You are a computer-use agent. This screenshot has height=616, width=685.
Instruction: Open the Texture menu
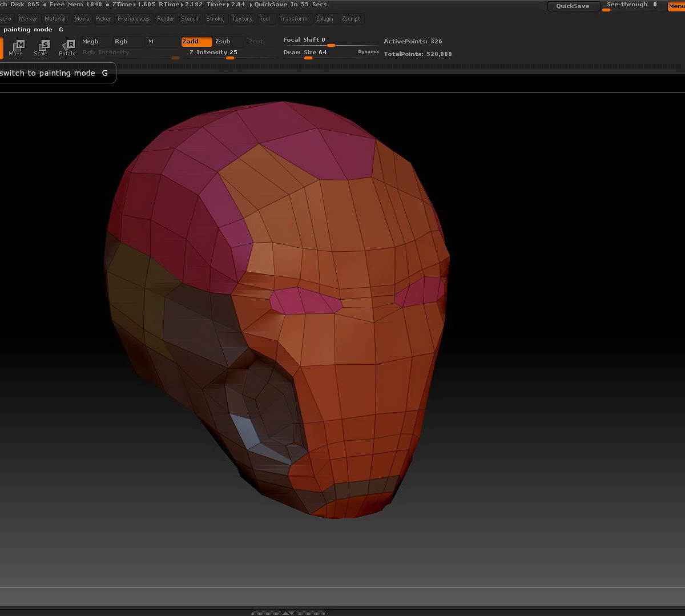[x=242, y=19]
